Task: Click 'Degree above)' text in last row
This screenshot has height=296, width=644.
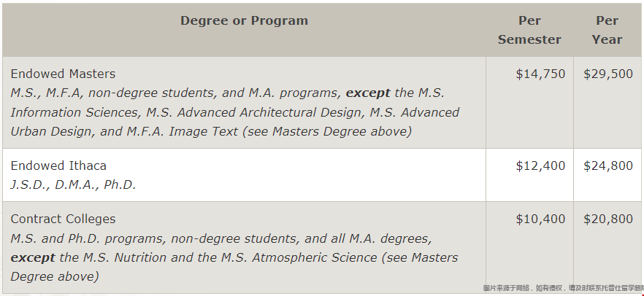Action: [x=55, y=277]
